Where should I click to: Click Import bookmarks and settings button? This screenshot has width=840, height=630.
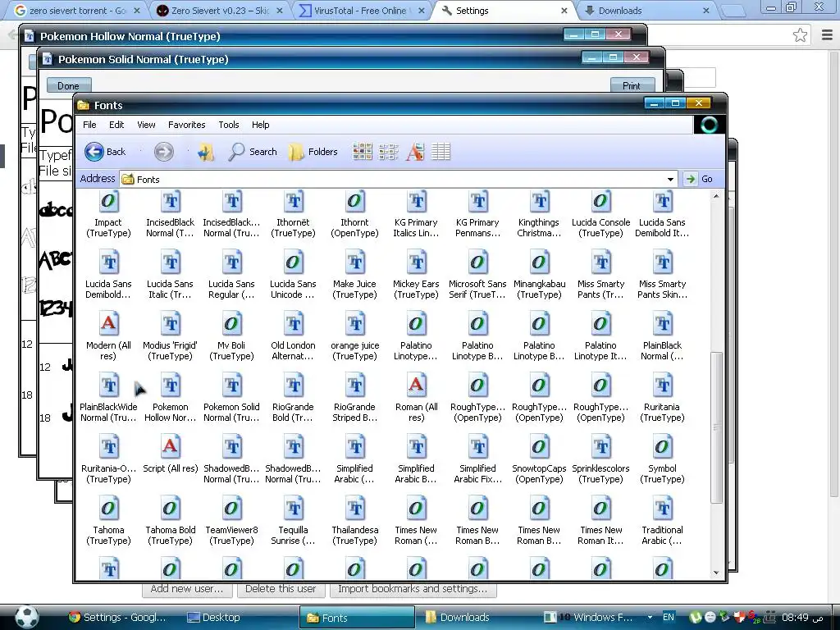click(x=413, y=589)
